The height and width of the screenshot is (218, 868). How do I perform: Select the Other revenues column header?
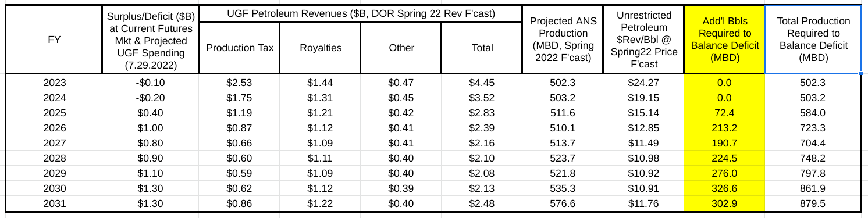pyautogui.click(x=401, y=48)
